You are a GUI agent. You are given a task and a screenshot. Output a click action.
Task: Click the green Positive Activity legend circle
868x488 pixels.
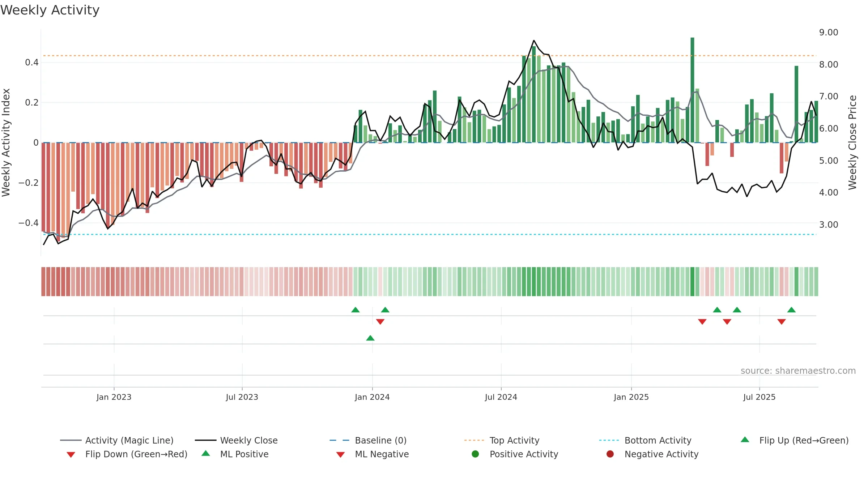(476, 454)
